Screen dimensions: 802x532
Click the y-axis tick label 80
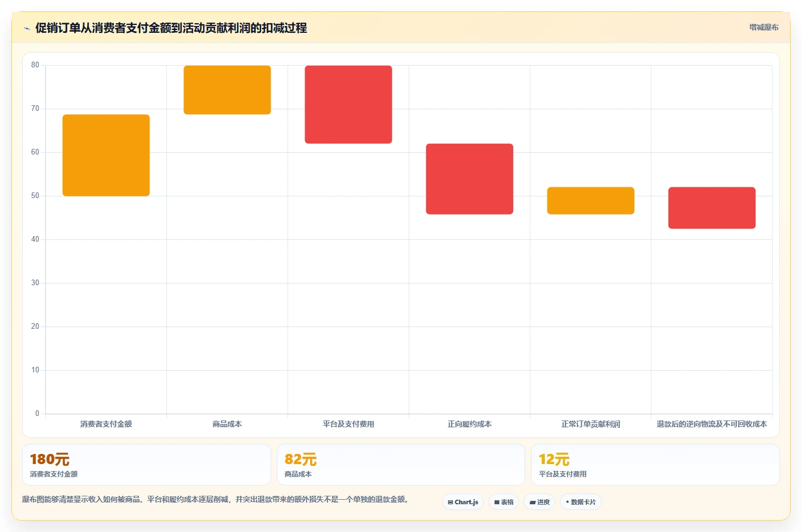point(35,65)
